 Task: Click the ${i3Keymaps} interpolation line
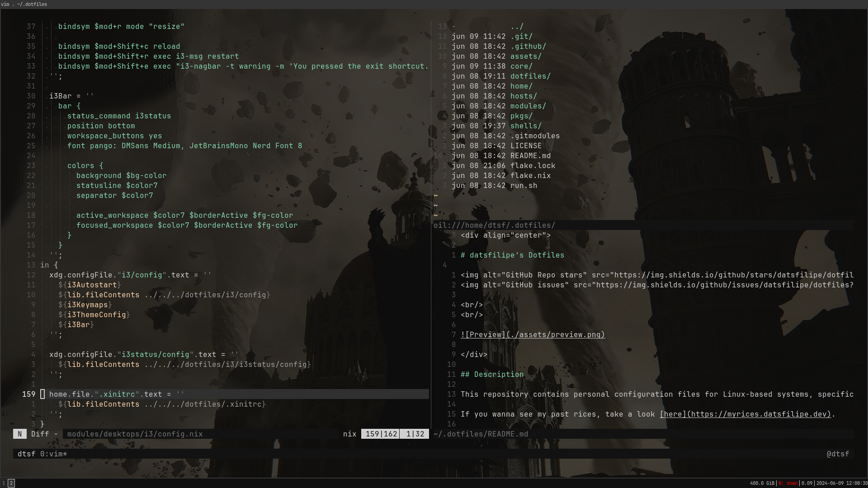click(85, 305)
